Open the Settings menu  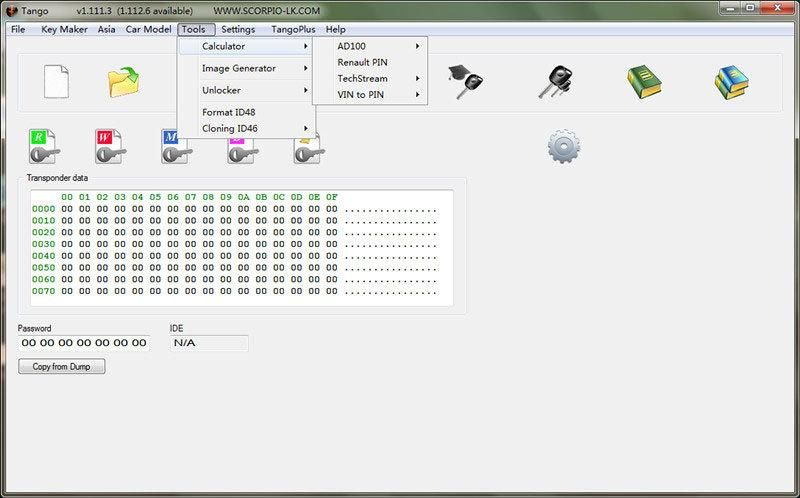click(238, 30)
